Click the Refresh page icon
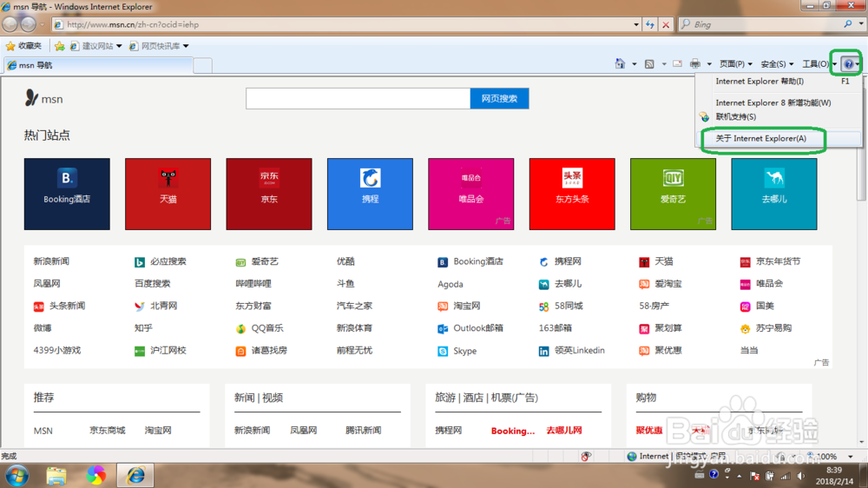The image size is (868, 488). coord(650,24)
